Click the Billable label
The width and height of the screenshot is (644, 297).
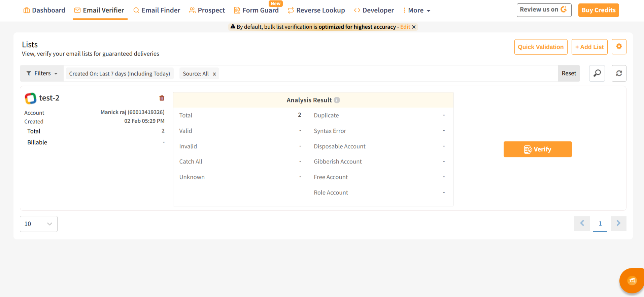[x=37, y=142]
